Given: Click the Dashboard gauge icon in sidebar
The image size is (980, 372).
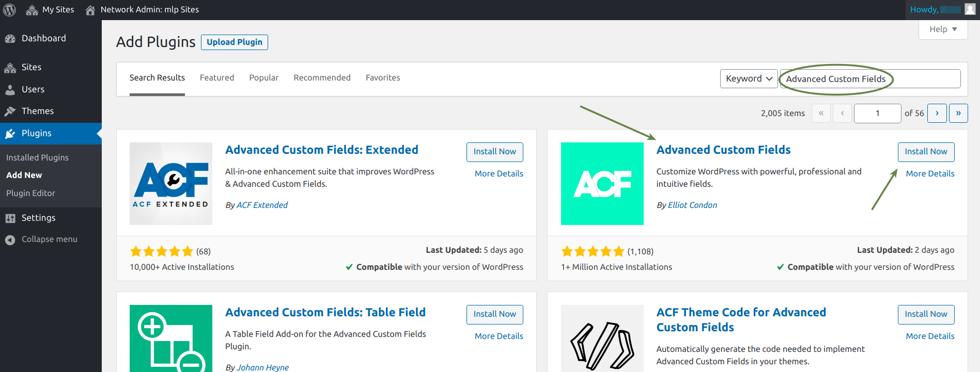Looking at the screenshot, I should click(10, 39).
